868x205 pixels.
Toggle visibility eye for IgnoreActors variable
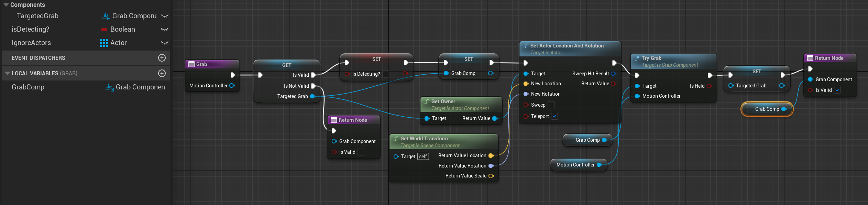point(165,43)
